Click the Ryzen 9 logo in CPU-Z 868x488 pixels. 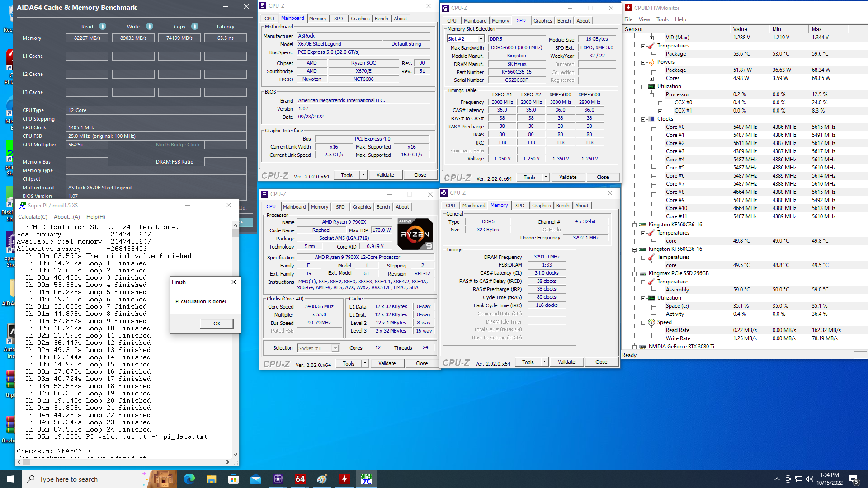(415, 234)
